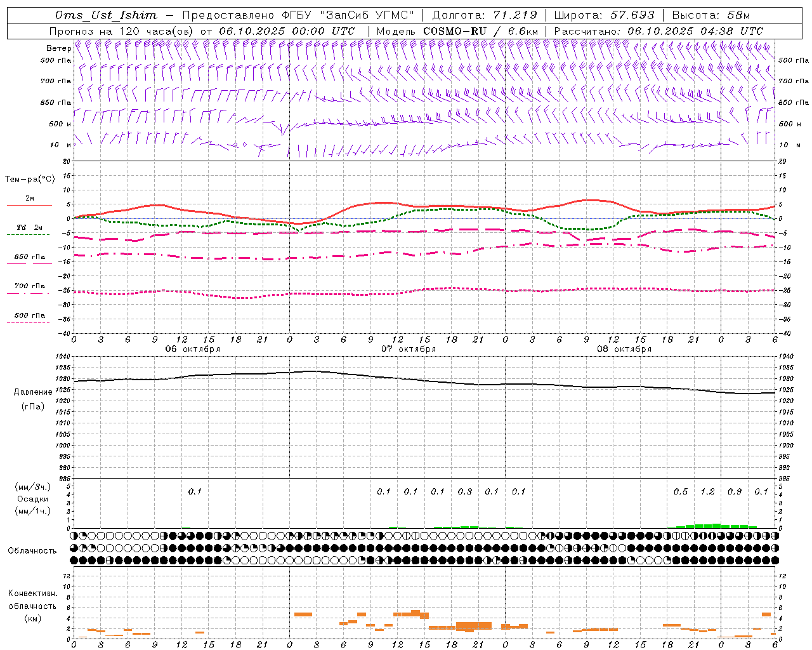Click the 06 октября date label
This screenshot has width=812, height=650.
pos(193,349)
